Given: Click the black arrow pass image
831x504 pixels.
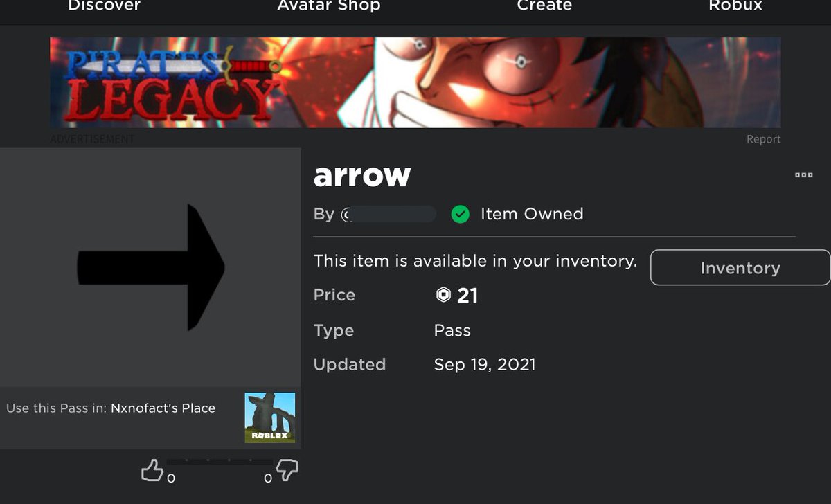Looking at the screenshot, I should [x=151, y=267].
